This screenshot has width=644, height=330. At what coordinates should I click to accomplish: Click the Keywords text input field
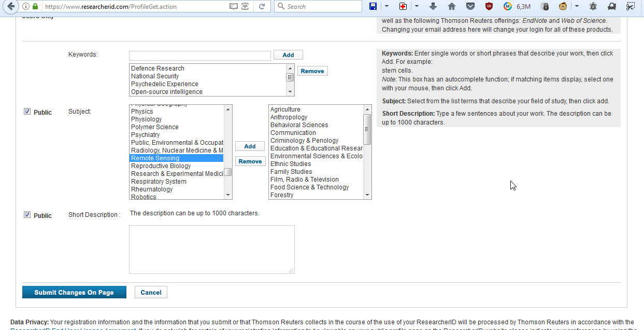click(200, 55)
